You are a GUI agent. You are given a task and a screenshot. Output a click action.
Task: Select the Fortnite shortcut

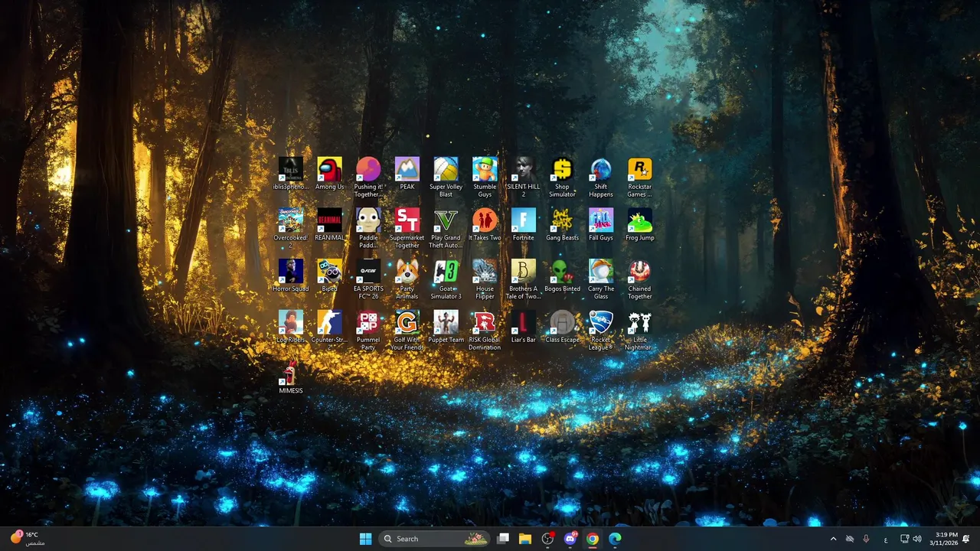(524, 225)
